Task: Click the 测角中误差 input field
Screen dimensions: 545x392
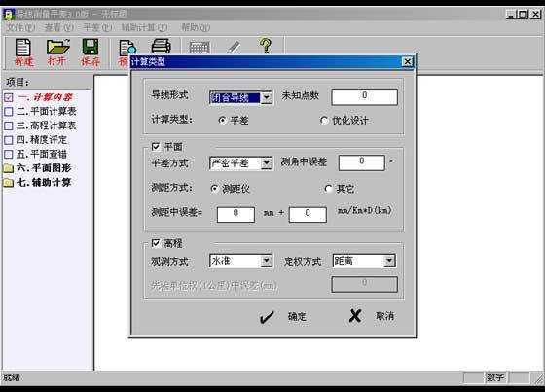Action: [x=361, y=162]
